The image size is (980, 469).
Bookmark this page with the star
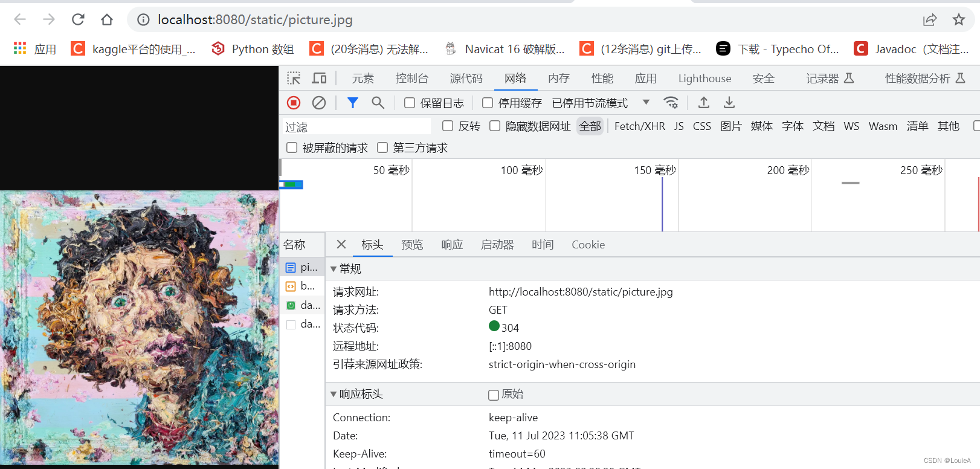(959, 20)
